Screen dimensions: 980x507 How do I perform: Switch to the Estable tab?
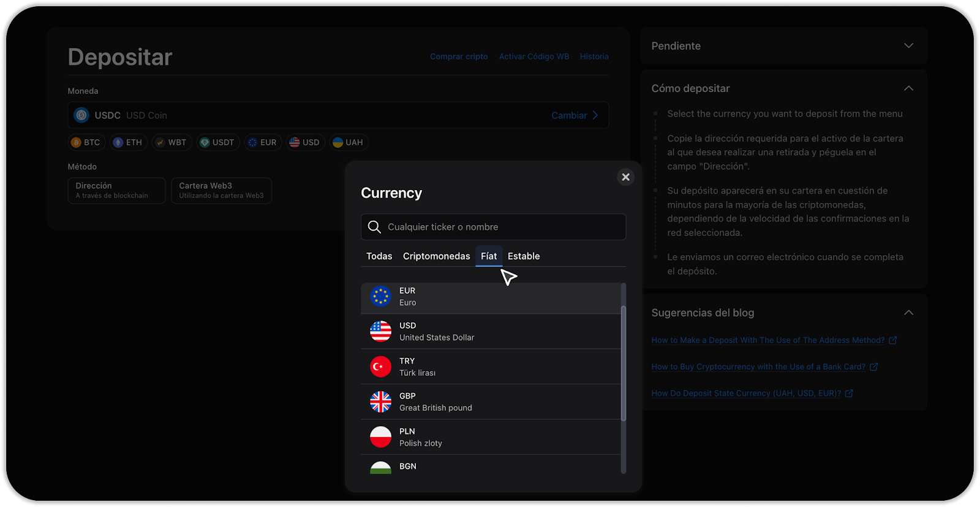click(x=524, y=256)
